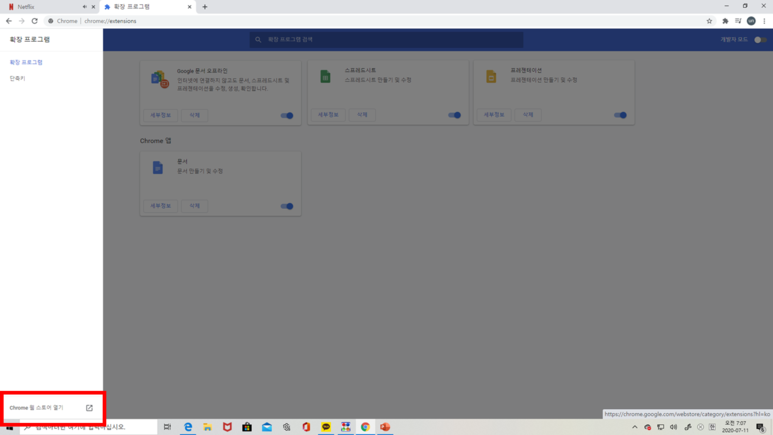The image size is (773, 435).
Task: Disable the 스프레드시트 toggle
Action: point(455,115)
